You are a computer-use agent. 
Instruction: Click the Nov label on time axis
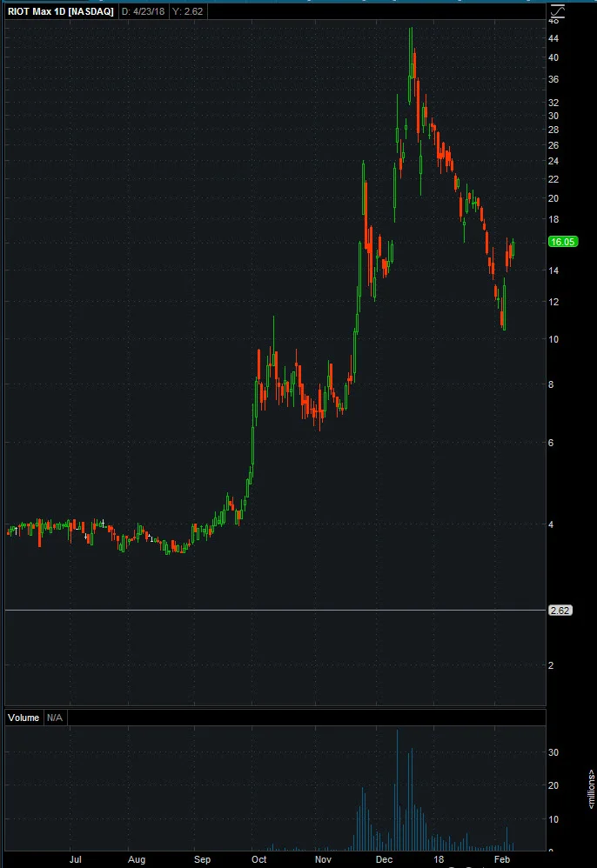[323, 859]
